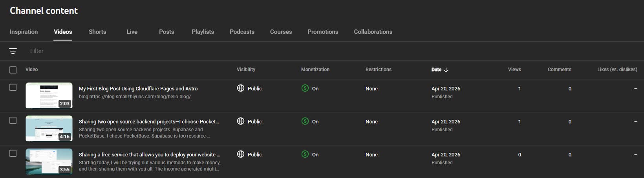Click the green monetization dollar icon, first video
644x178 pixels.
tap(305, 88)
